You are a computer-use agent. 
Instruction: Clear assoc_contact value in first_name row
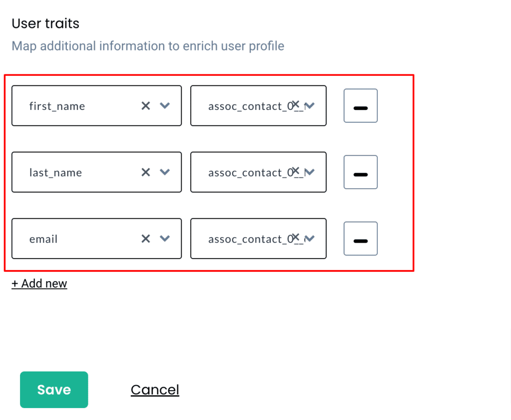coord(295,104)
